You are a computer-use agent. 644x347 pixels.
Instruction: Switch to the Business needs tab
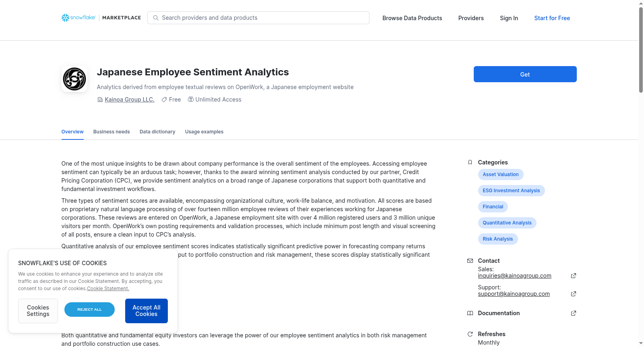[x=111, y=132]
